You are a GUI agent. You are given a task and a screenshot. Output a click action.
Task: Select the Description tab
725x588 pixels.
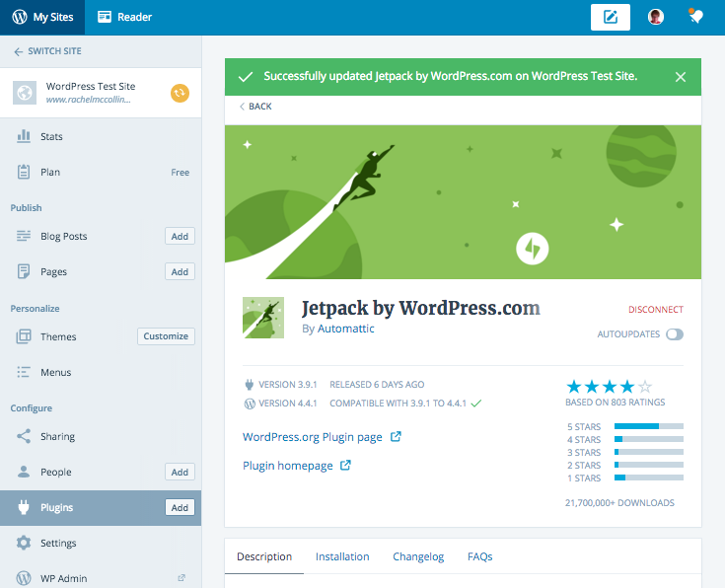(x=264, y=556)
